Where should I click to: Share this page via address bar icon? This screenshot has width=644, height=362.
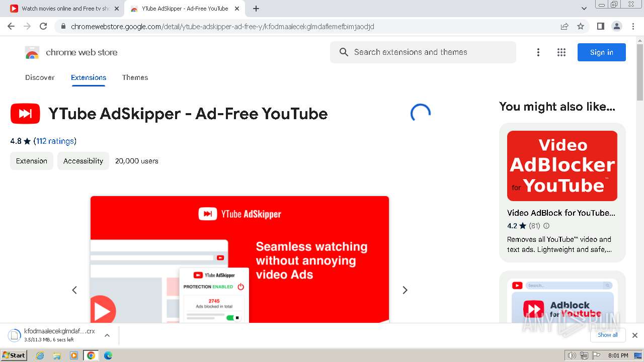[x=565, y=26]
